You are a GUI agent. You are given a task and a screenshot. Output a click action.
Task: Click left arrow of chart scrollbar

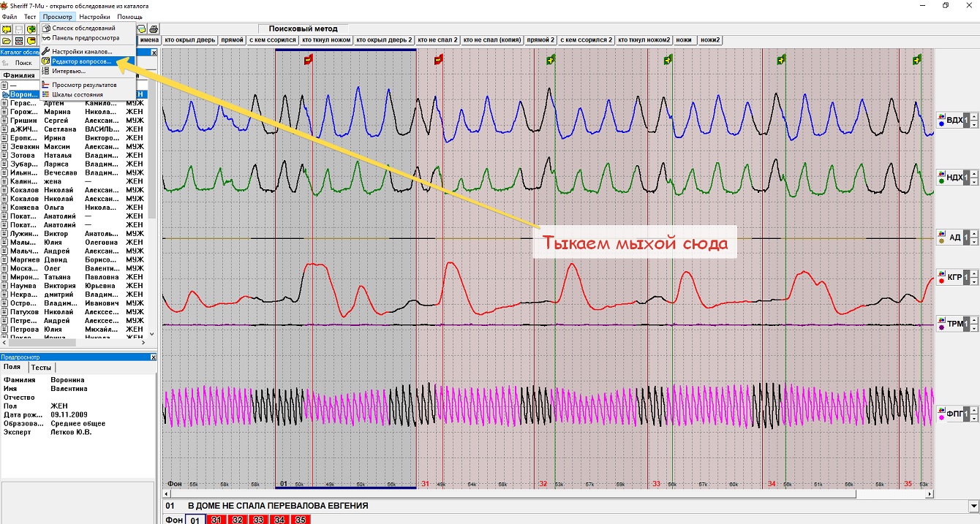point(165,494)
